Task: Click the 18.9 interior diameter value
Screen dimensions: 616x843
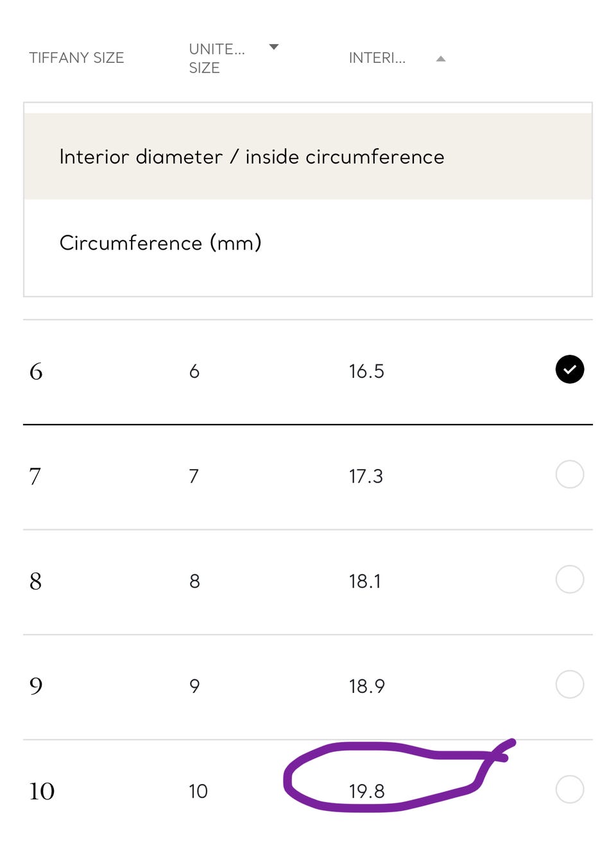Action: pyautogui.click(x=366, y=686)
